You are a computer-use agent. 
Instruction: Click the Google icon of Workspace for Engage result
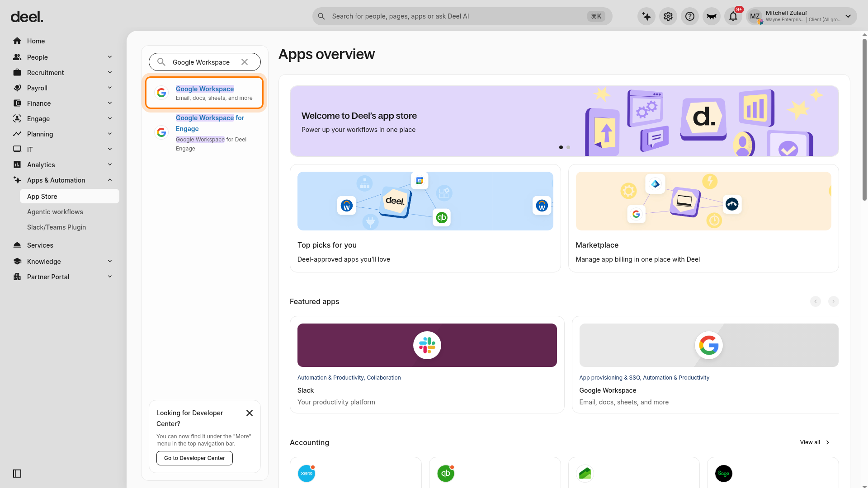tap(161, 132)
